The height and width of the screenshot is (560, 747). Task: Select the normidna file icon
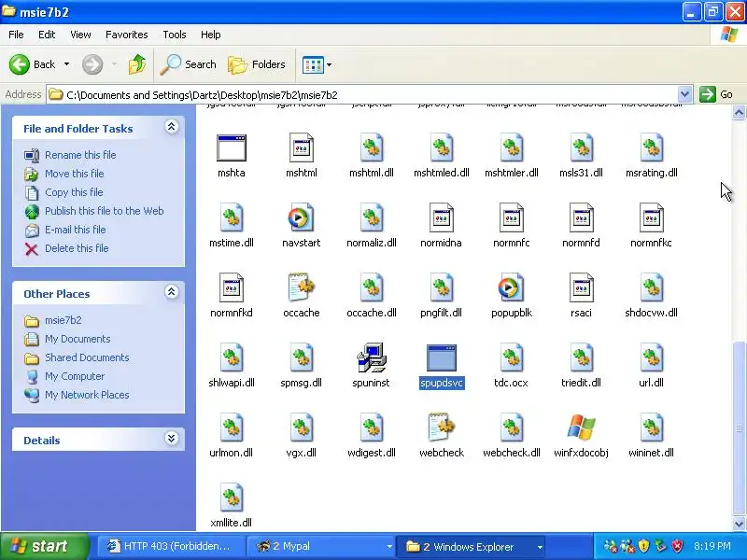(442, 218)
